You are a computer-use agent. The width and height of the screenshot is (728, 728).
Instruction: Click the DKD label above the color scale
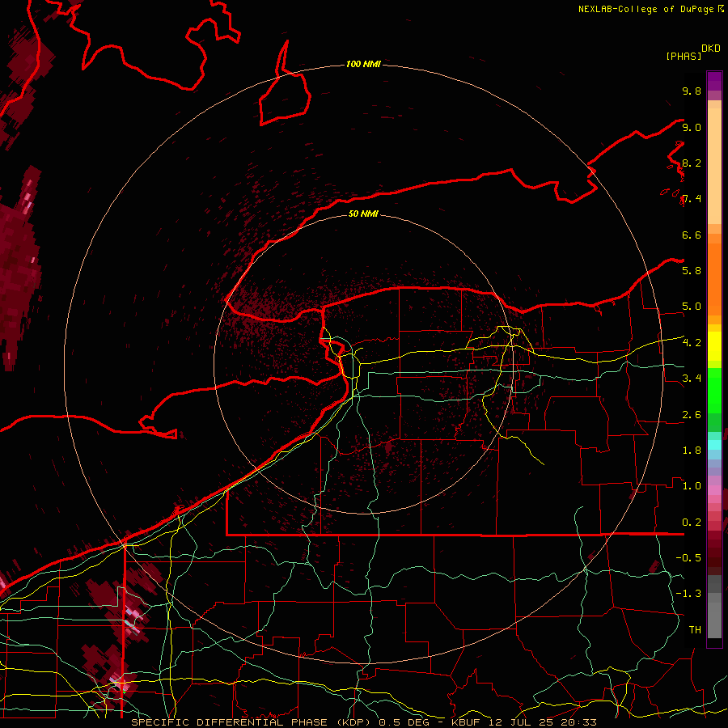coord(710,49)
